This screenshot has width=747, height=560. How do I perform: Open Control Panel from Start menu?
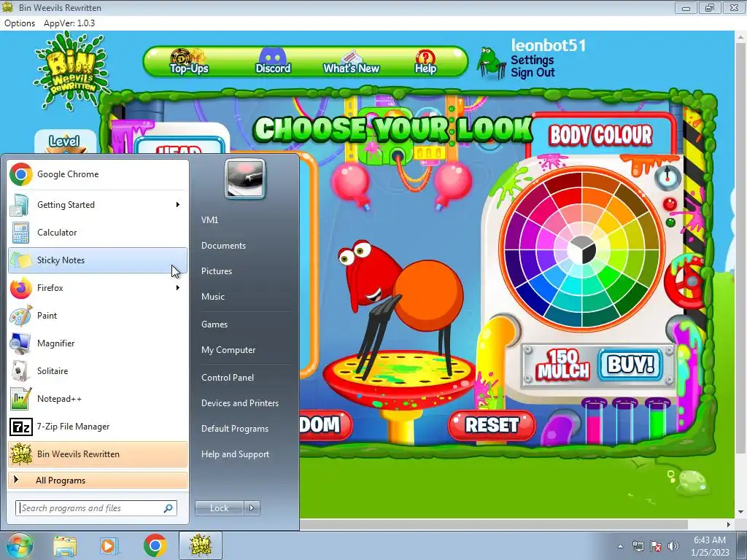pos(228,378)
